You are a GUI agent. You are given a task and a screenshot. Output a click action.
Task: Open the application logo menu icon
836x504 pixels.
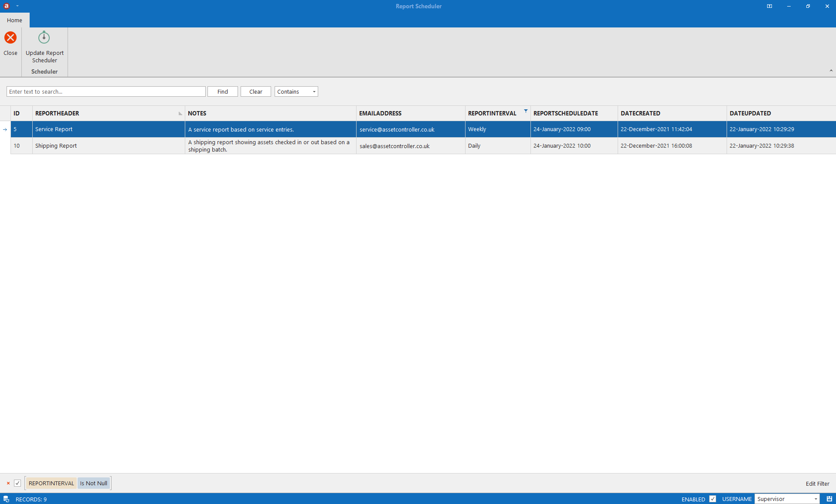tap(7, 6)
